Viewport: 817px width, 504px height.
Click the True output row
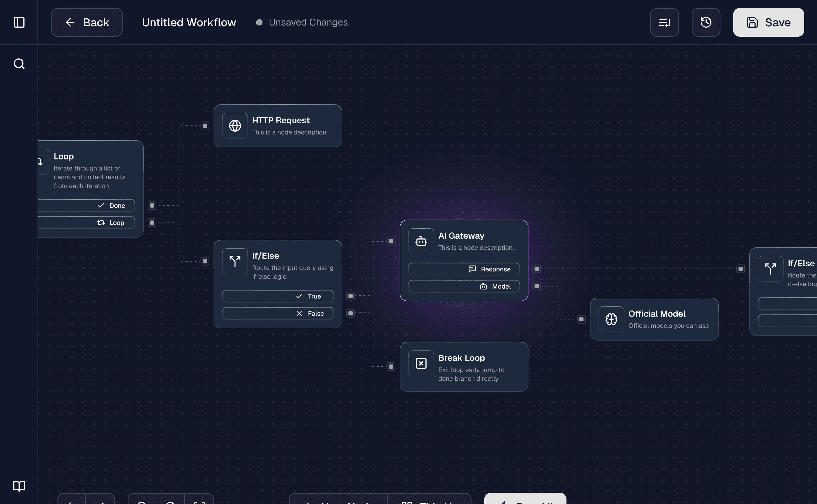[x=277, y=296]
